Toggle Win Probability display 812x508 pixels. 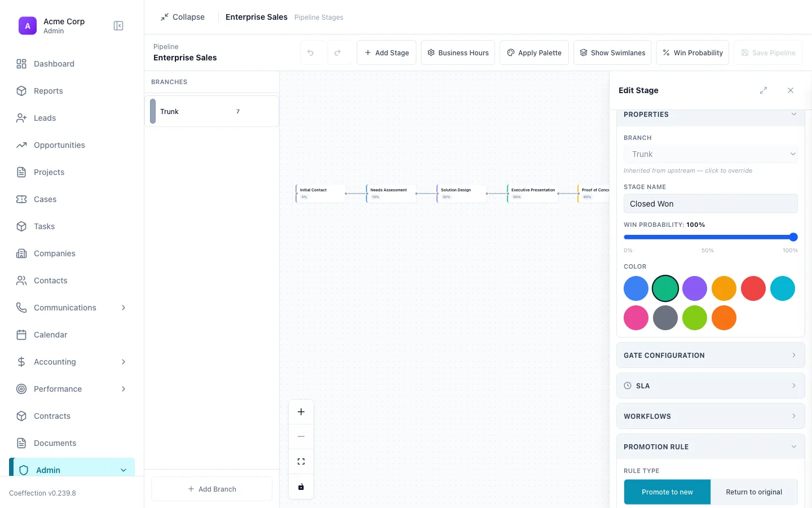click(x=692, y=52)
